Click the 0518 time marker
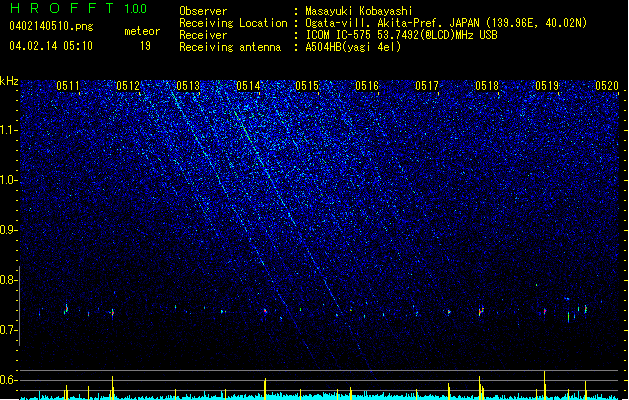Viewport: 629px width, 400px height. tap(487, 86)
